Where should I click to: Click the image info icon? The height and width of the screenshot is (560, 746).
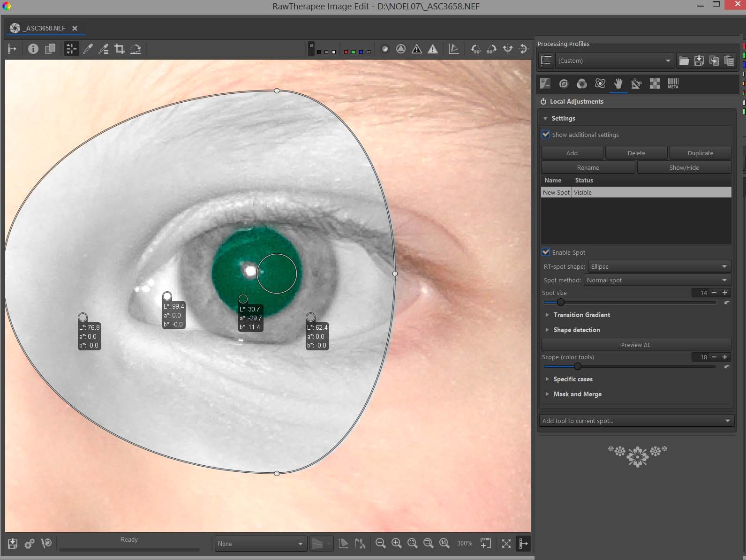click(x=33, y=49)
